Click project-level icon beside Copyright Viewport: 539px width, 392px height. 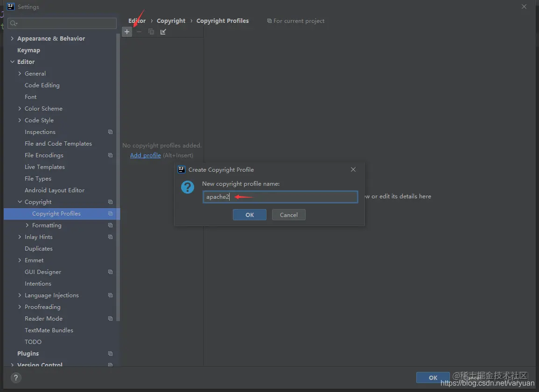tap(110, 202)
